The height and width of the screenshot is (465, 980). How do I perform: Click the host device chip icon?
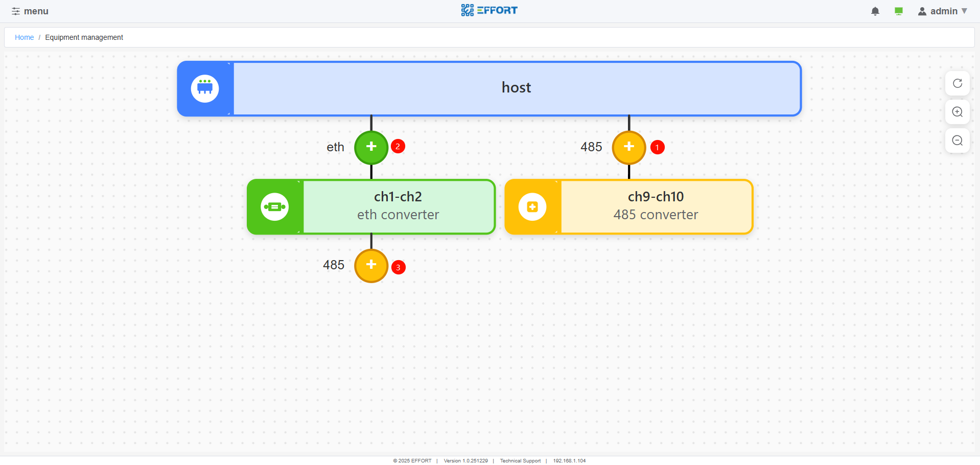click(x=205, y=88)
